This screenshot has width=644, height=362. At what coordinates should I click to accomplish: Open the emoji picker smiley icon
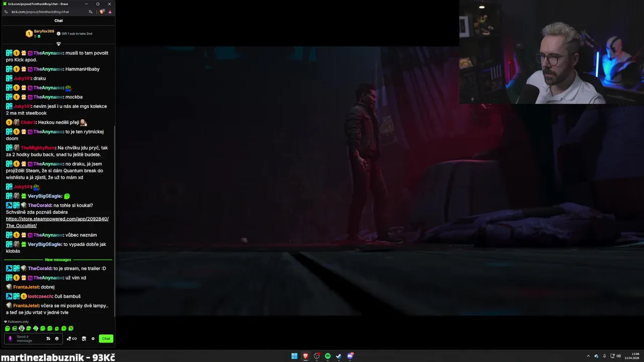click(57, 339)
